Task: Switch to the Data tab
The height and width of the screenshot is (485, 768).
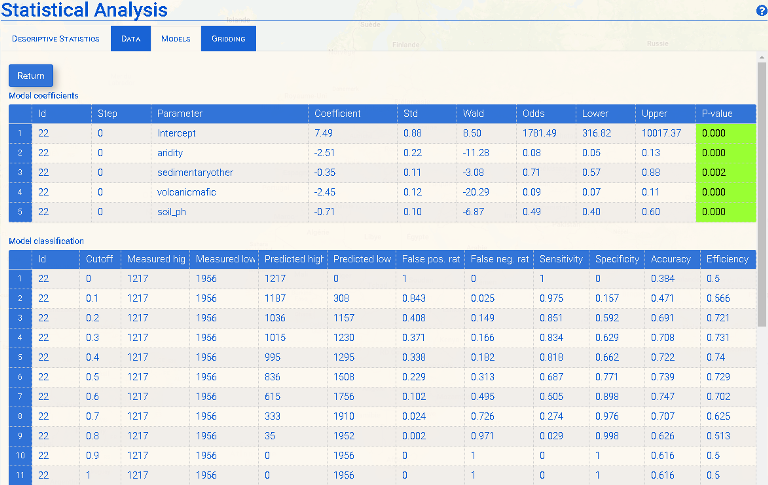Action: point(130,39)
